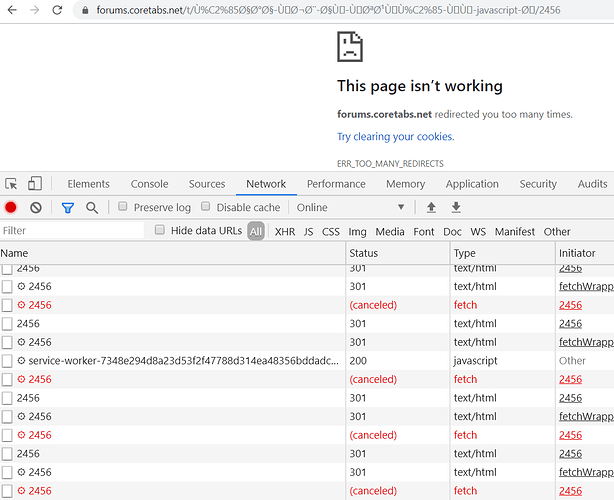
Task: Sort by the Status column header
Action: pyautogui.click(x=398, y=253)
